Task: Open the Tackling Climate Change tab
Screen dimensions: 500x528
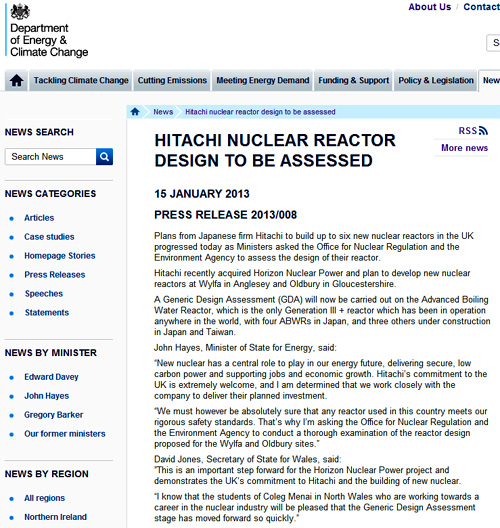Action: tap(81, 80)
